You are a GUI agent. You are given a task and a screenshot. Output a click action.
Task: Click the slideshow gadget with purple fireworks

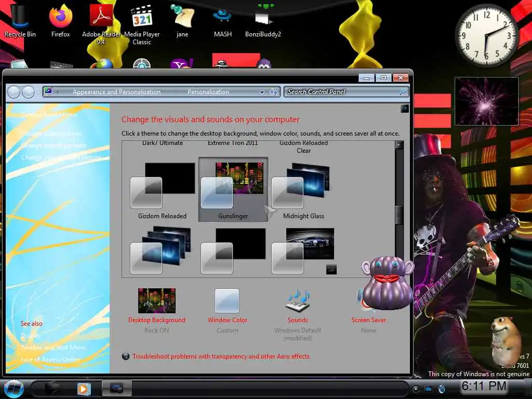pos(486,101)
